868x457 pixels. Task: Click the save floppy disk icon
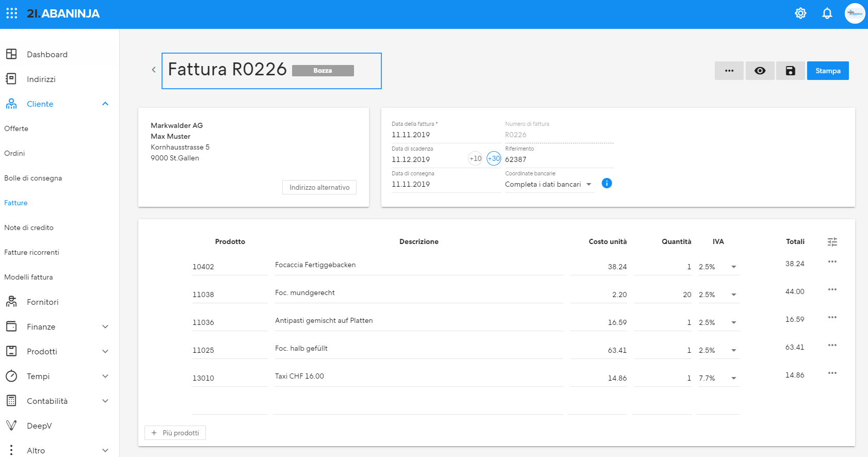(791, 71)
